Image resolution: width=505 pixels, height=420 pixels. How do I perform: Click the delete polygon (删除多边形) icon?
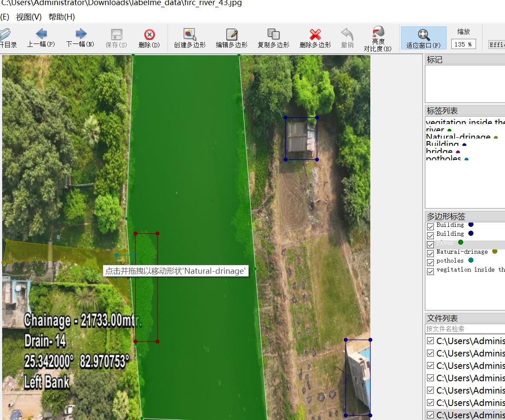coord(315,38)
